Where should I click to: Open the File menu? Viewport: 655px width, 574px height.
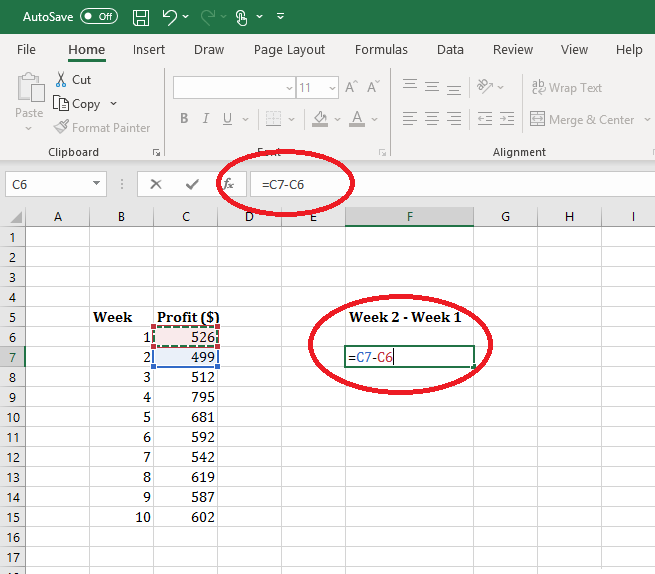click(27, 50)
